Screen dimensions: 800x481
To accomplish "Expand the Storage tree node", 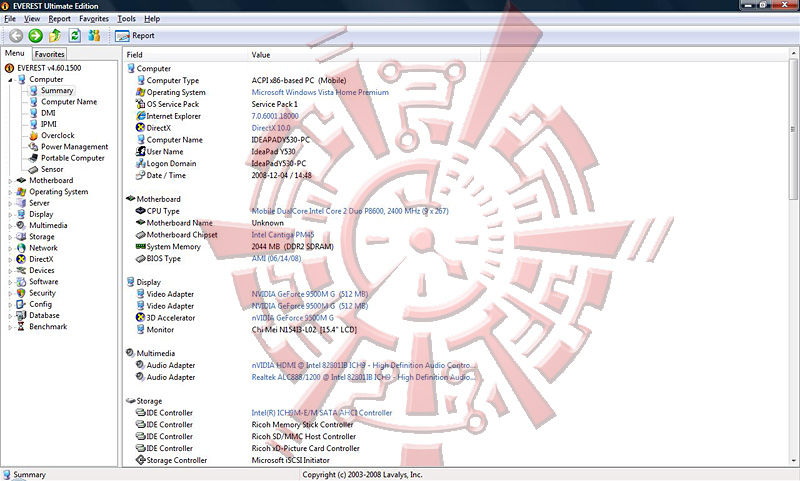I will click(10, 237).
